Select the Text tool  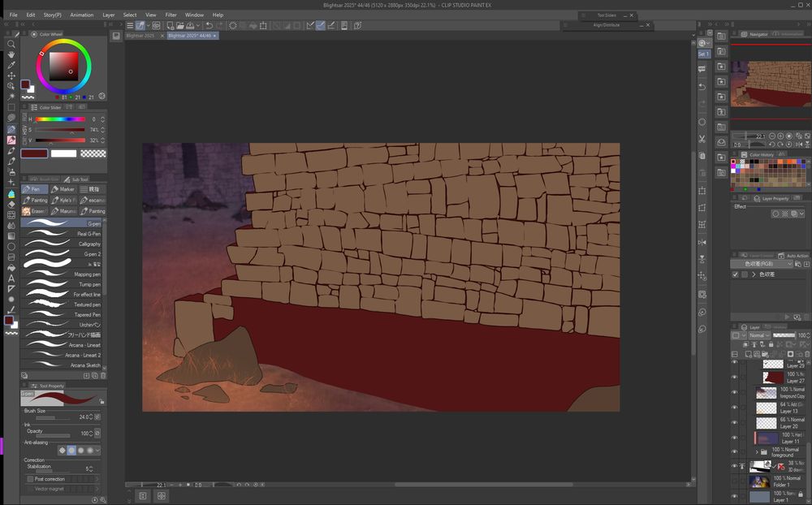[x=11, y=278]
